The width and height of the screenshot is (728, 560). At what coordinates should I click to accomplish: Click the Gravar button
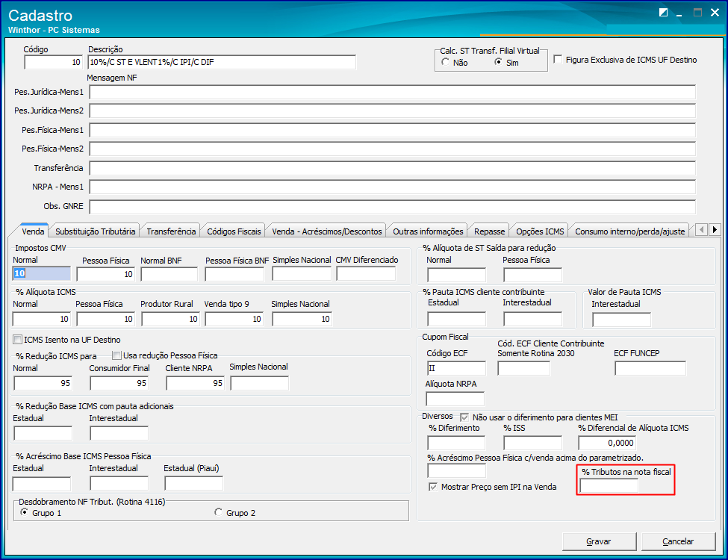point(599,541)
